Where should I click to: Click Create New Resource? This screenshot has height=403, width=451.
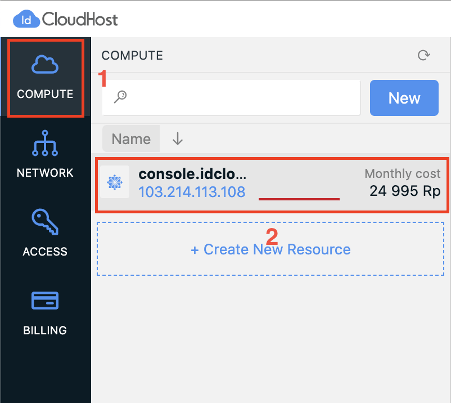(x=270, y=249)
